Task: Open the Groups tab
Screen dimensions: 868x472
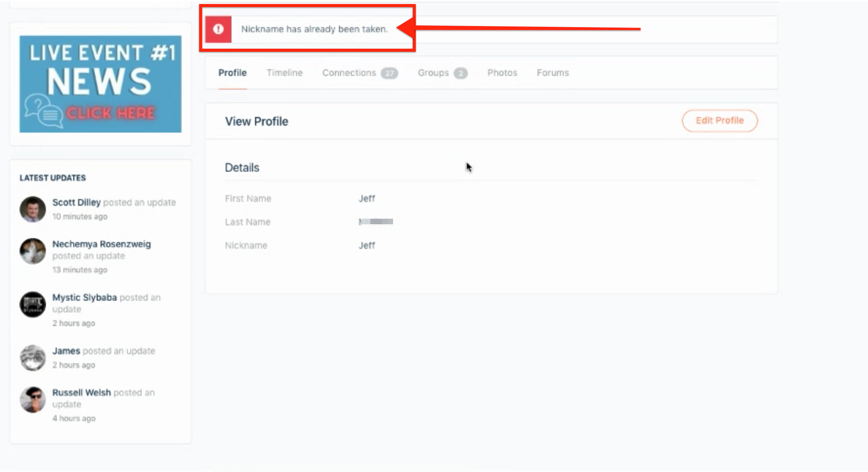Action: click(433, 73)
